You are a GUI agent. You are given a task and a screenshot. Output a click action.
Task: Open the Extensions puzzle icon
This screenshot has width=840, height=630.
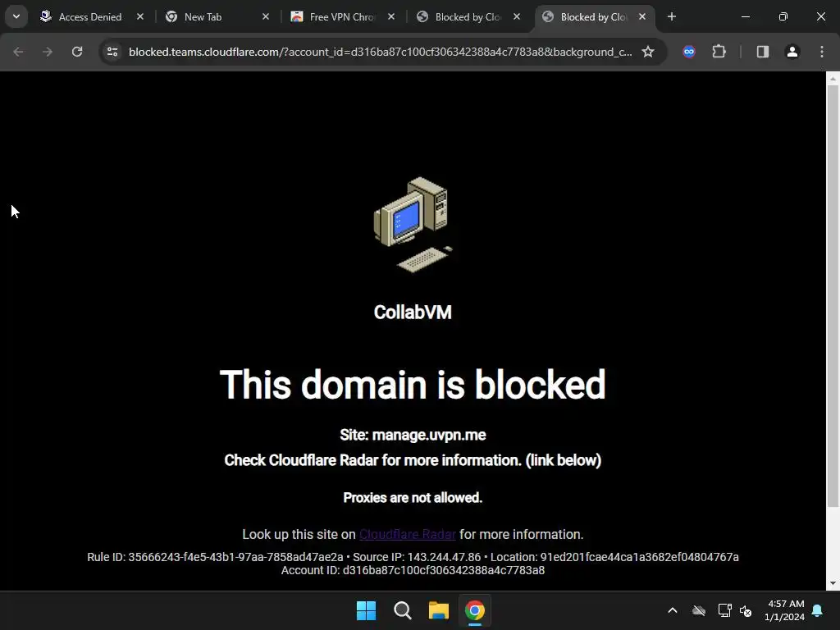(x=719, y=52)
